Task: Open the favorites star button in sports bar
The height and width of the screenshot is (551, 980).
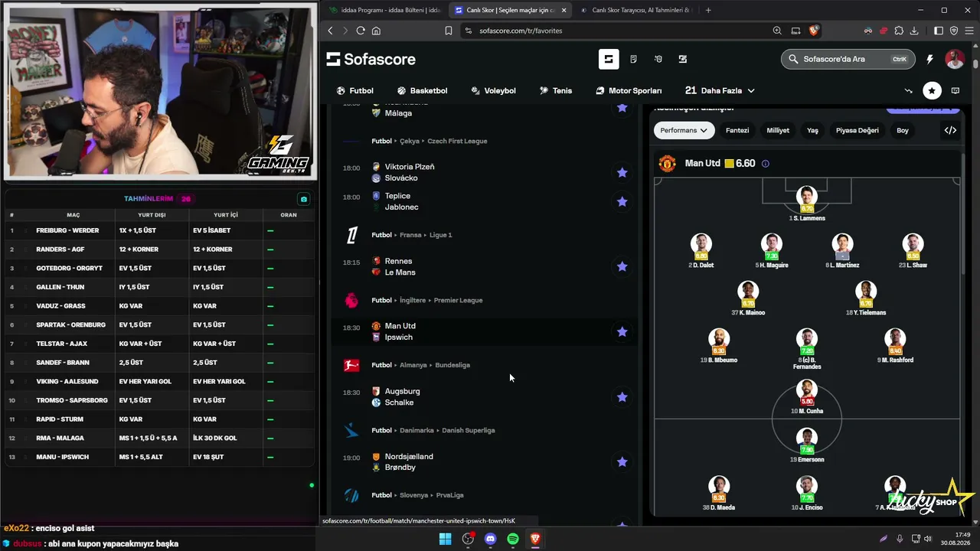Action: pos(932,90)
